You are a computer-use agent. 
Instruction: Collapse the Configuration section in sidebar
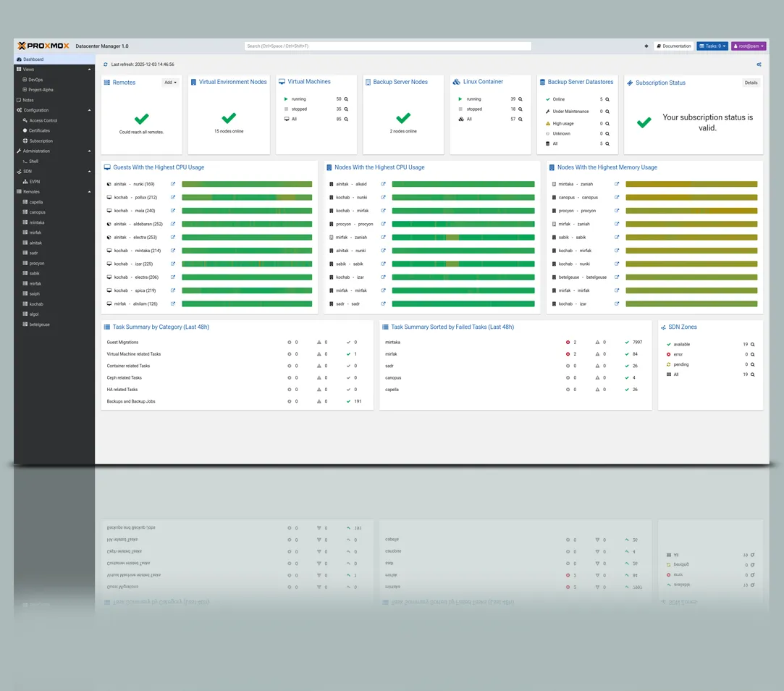(x=90, y=111)
